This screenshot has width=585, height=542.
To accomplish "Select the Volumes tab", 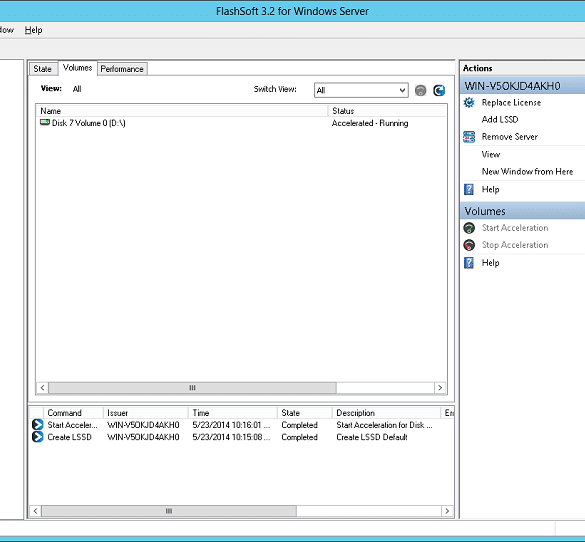I will coord(78,68).
